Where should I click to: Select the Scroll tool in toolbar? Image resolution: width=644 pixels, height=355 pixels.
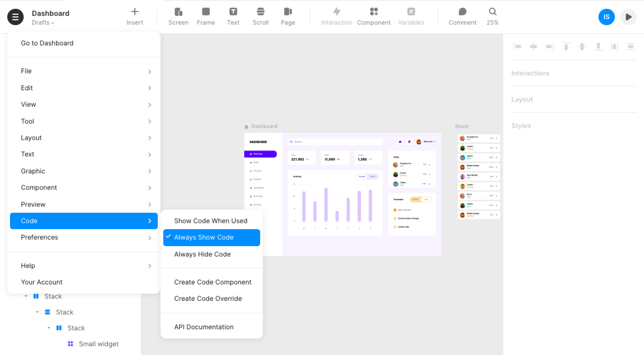[260, 17]
